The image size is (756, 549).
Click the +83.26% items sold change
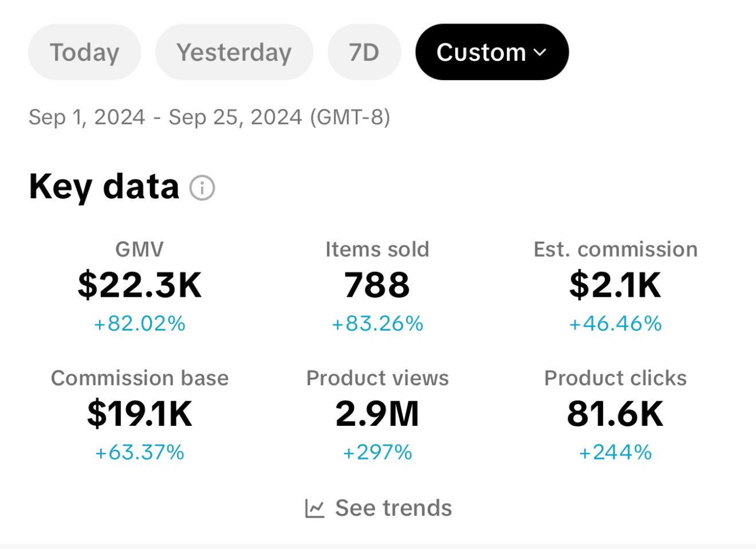coord(377,324)
